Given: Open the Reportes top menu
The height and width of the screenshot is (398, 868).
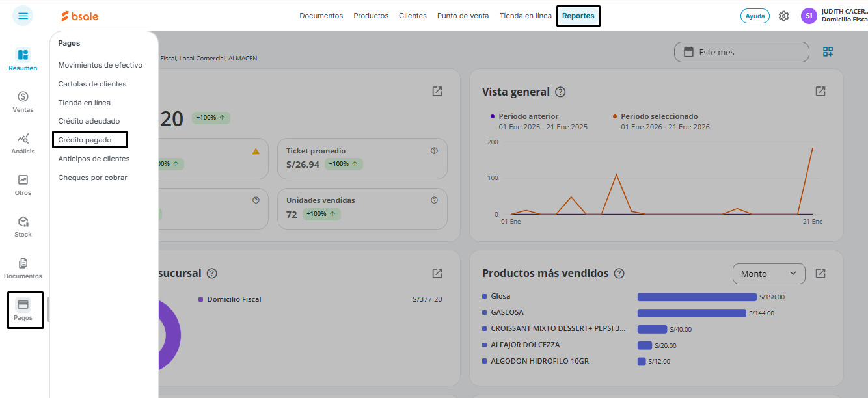Looking at the screenshot, I should 578,16.
